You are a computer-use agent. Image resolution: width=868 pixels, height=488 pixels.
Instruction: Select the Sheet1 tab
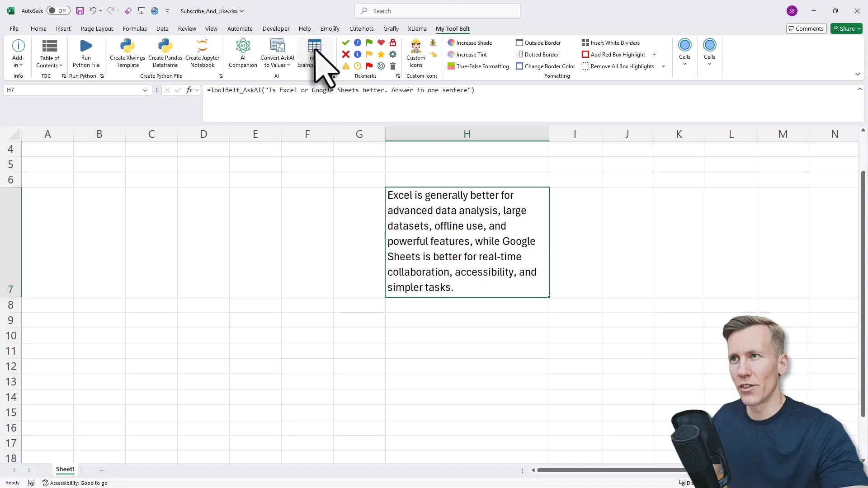tap(65, 469)
